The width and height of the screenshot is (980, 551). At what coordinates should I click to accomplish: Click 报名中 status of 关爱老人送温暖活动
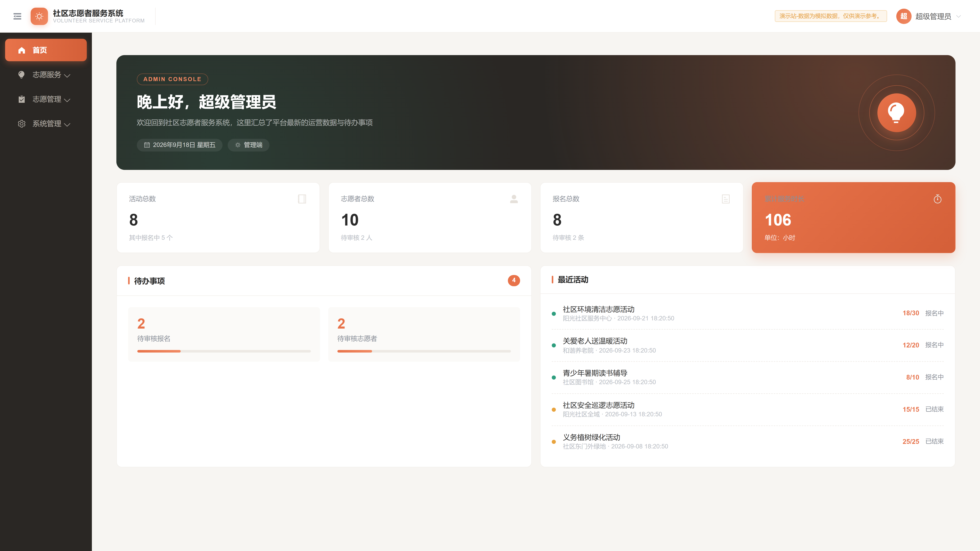point(934,345)
